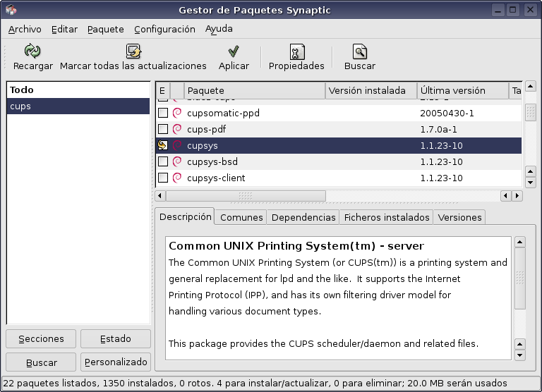Select Todo in the filter list
The width and height of the screenshot is (542, 392).
pyautogui.click(x=78, y=90)
